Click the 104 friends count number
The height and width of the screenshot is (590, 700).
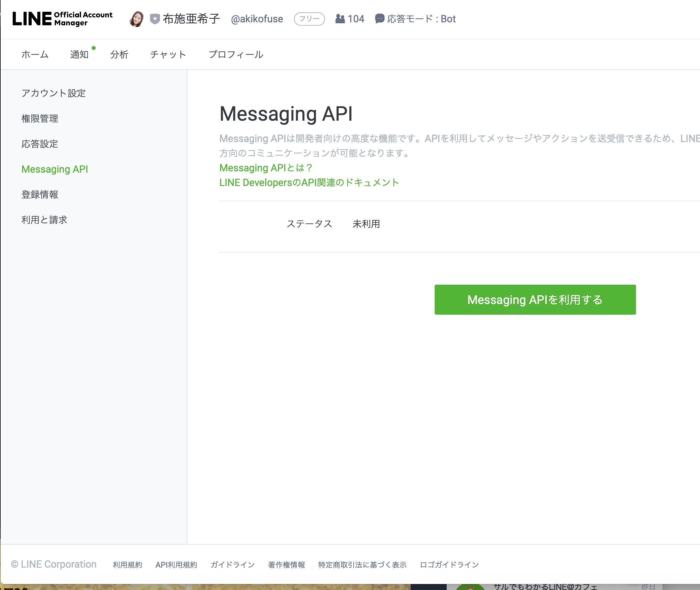[x=356, y=19]
